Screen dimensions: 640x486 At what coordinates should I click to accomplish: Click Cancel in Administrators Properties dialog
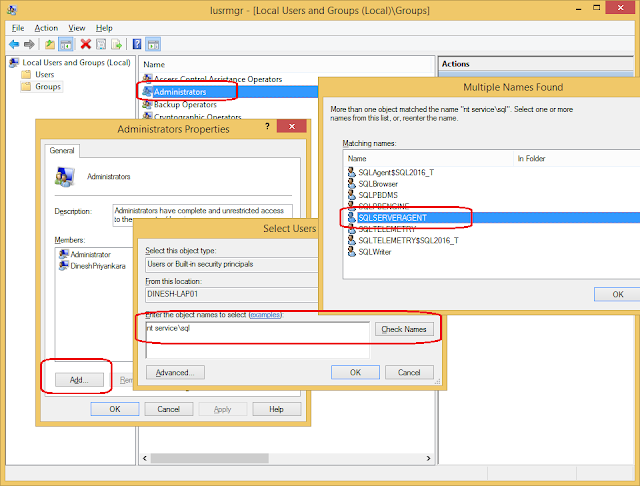pyautogui.click(x=169, y=409)
